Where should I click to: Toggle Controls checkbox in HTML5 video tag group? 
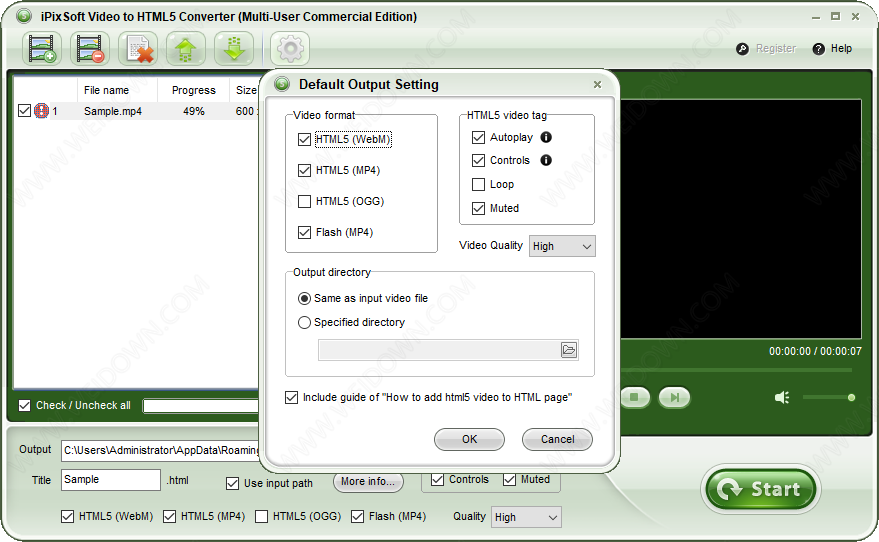[478, 160]
